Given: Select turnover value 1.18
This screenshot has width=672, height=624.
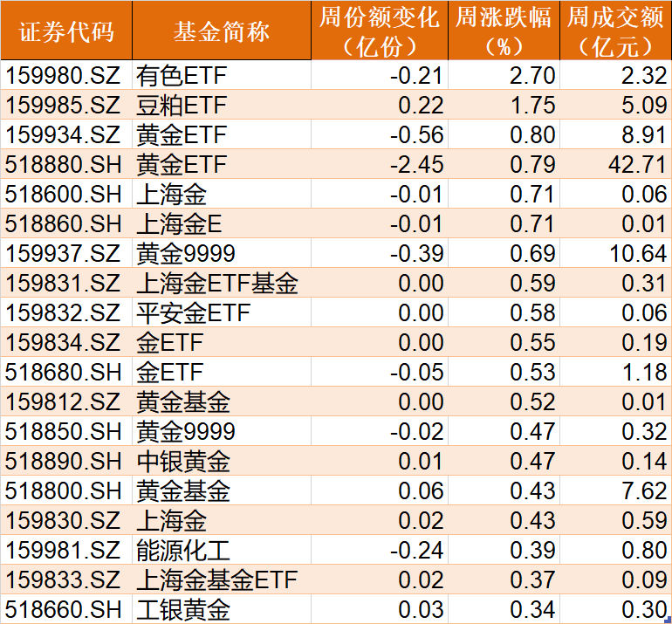Looking at the screenshot, I should coord(644,372).
